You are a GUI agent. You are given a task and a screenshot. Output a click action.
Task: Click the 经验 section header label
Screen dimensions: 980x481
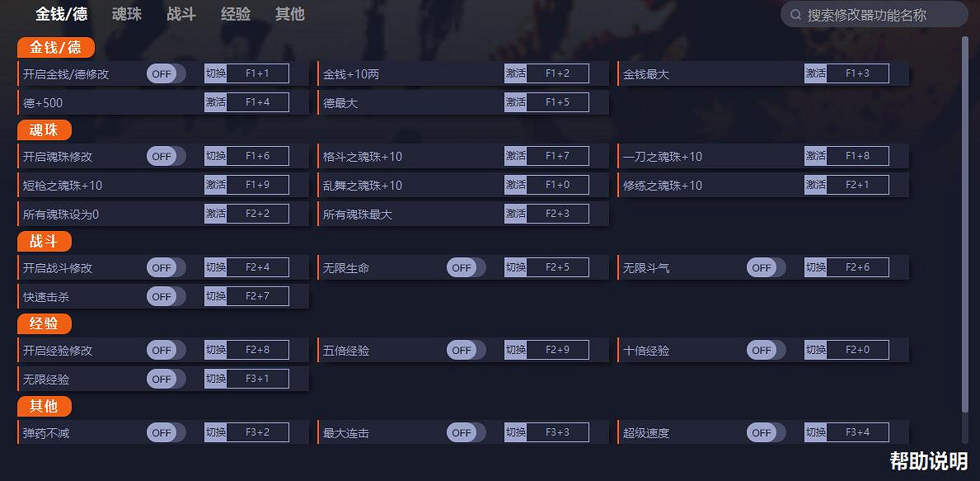tap(44, 324)
